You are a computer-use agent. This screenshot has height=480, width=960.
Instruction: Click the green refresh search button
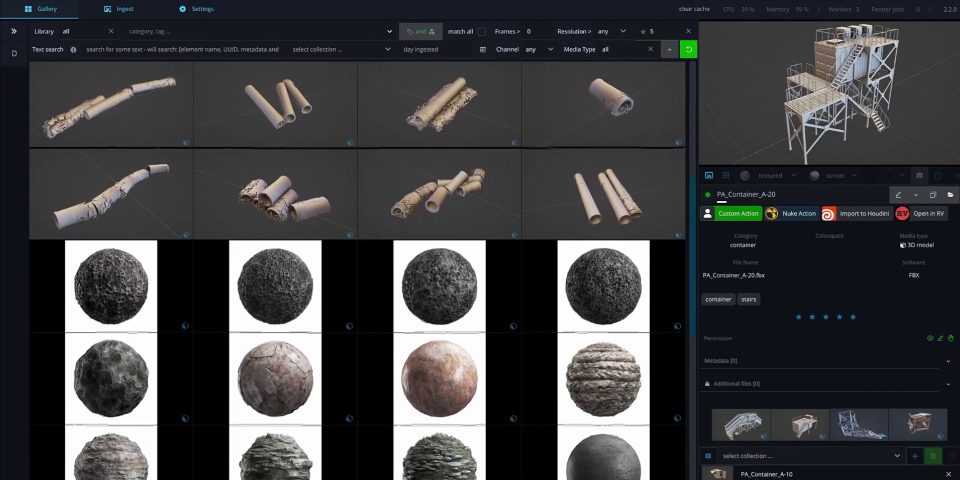[688, 49]
